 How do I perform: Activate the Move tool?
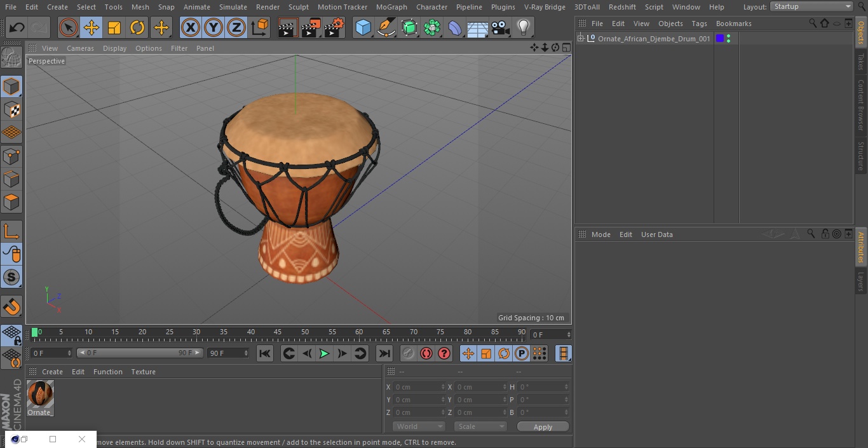point(92,28)
